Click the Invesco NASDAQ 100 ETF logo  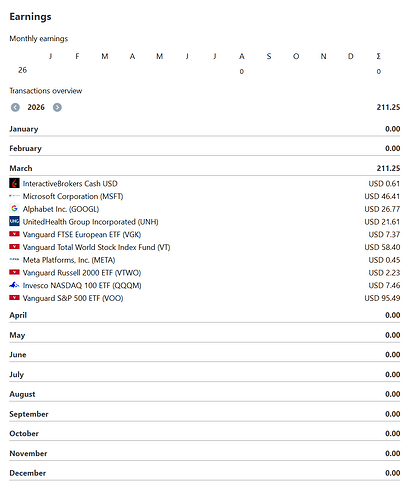14,285
